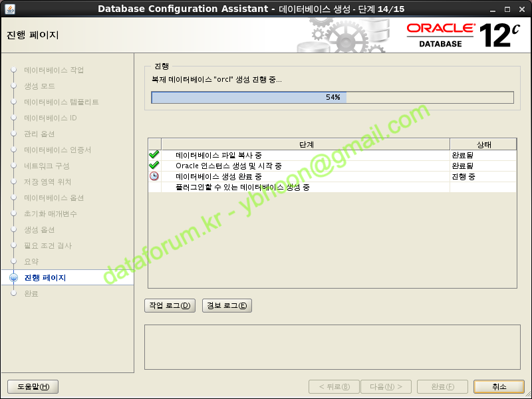Click green checkmark for 데이터베이스 파일 복사 중
The image size is (532, 399).
(154, 155)
